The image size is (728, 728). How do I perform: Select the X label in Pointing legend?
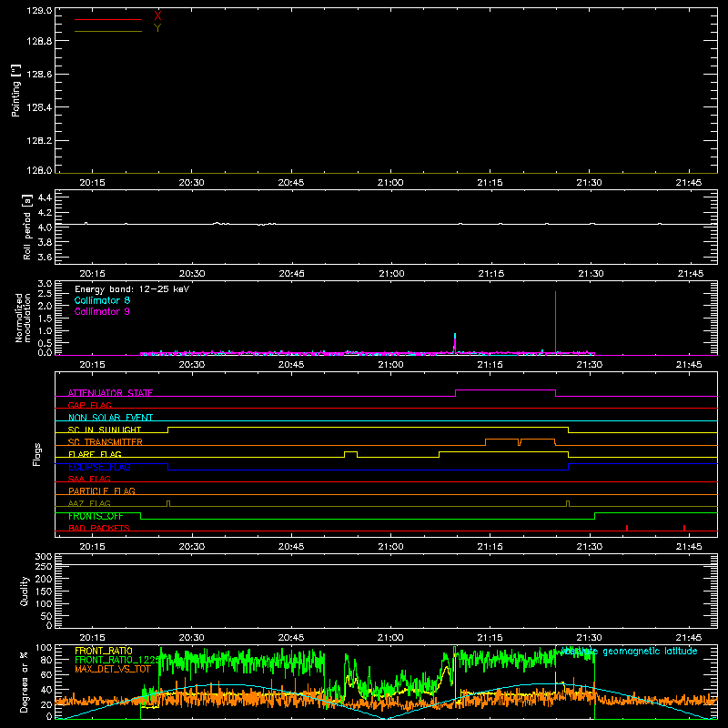[157, 16]
